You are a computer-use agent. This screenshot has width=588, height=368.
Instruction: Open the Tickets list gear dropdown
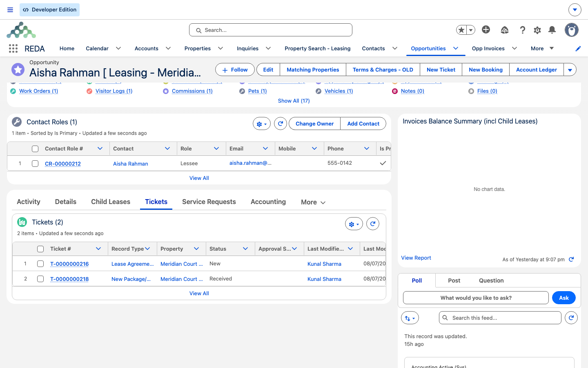click(354, 224)
